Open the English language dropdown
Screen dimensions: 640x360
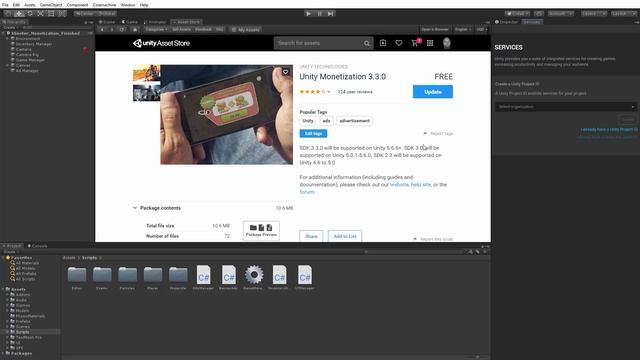(x=463, y=29)
